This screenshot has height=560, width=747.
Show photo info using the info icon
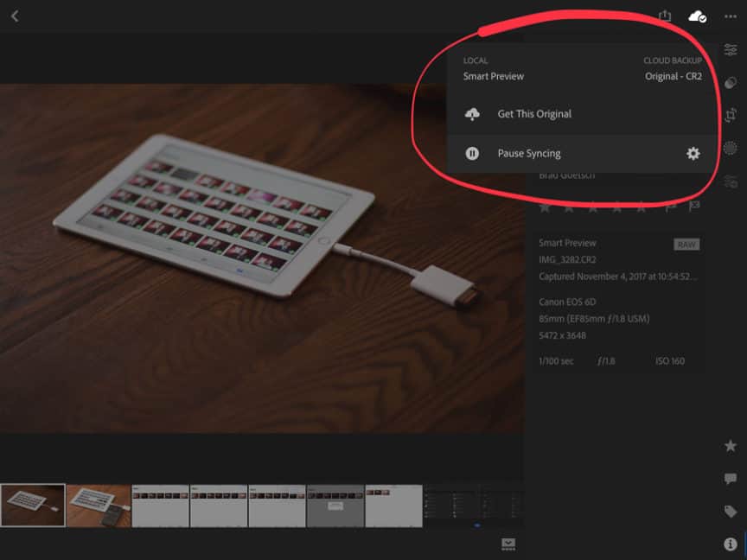[731, 543]
